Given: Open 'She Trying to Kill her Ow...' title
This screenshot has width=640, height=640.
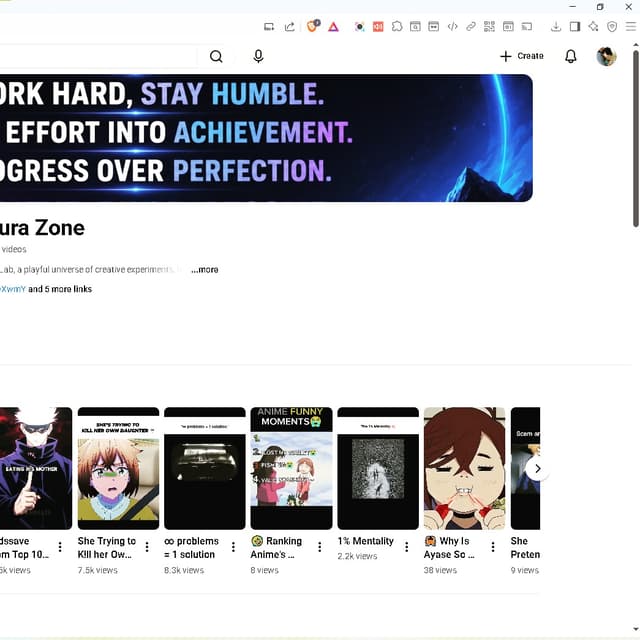Looking at the screenshot, I should click(x=106, y=548).
